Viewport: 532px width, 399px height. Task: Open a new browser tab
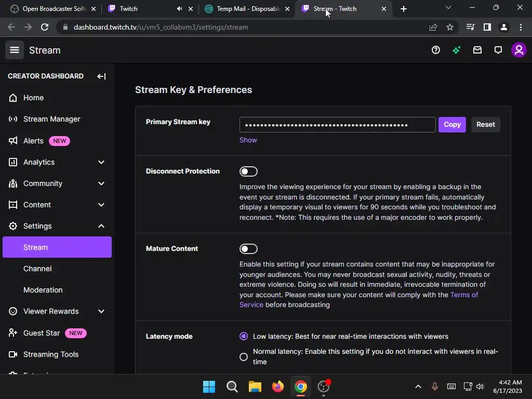(x=403, y=9)
